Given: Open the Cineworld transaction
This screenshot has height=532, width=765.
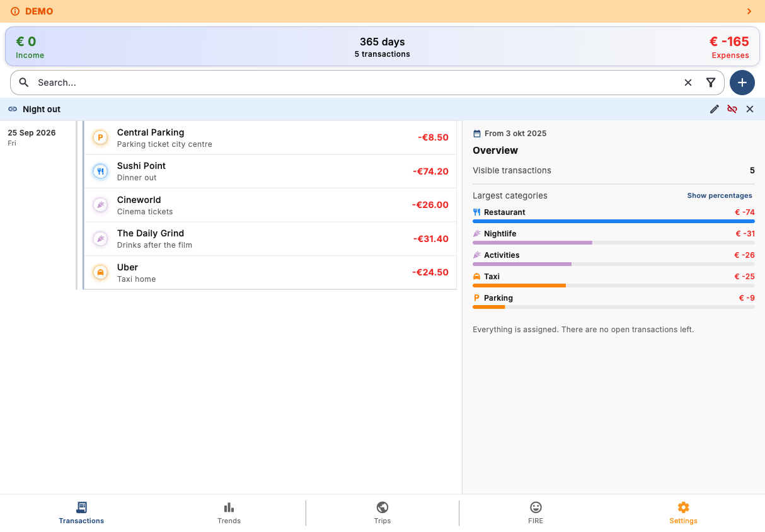Looking at the screenshot, I should click(x=270, y=205).
